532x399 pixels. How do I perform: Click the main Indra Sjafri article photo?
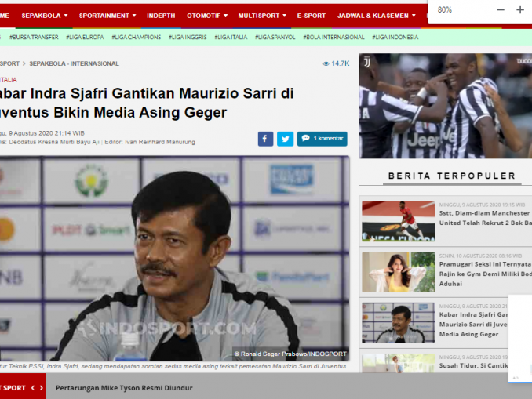pyautogui.click(x=175, y=259)
